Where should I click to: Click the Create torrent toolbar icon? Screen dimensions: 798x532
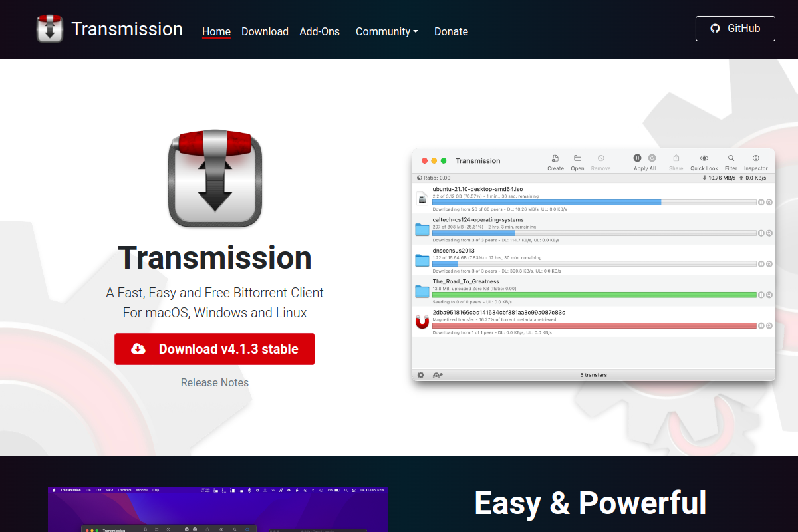[x=555, y=158]
